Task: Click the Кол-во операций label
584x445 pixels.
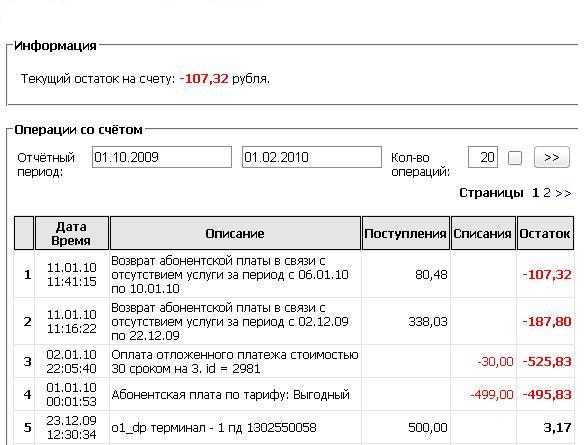Action: point(420,165)
